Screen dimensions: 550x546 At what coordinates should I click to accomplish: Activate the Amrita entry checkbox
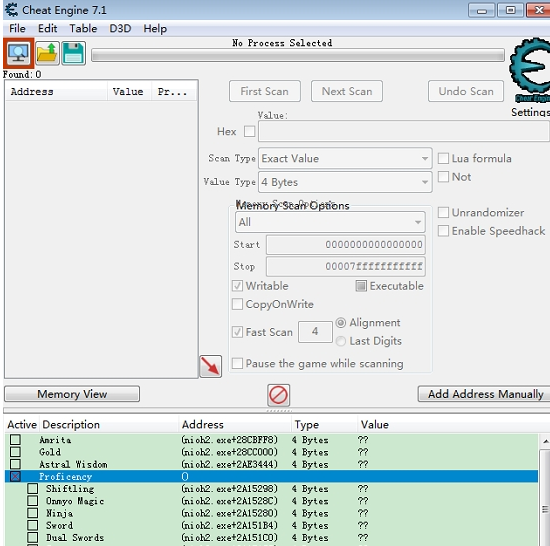[15, 439]
